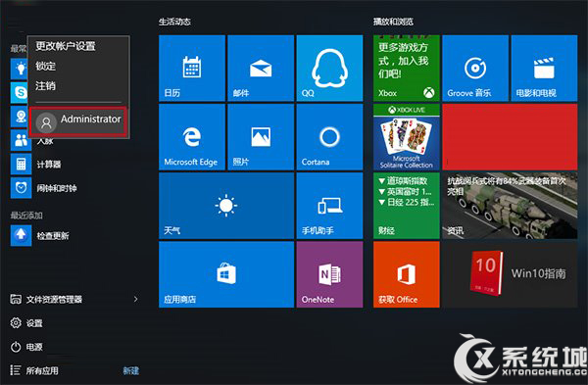Screen dimensions: 588x385
Task: Click the 电源 power button
Action: coord(26,347)
